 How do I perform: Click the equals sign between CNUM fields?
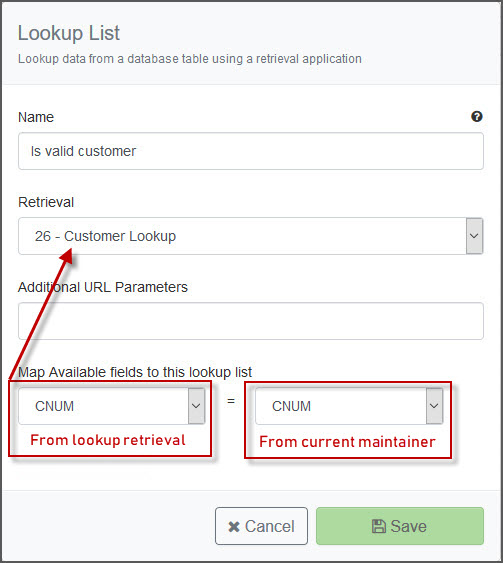click(231, 401)
